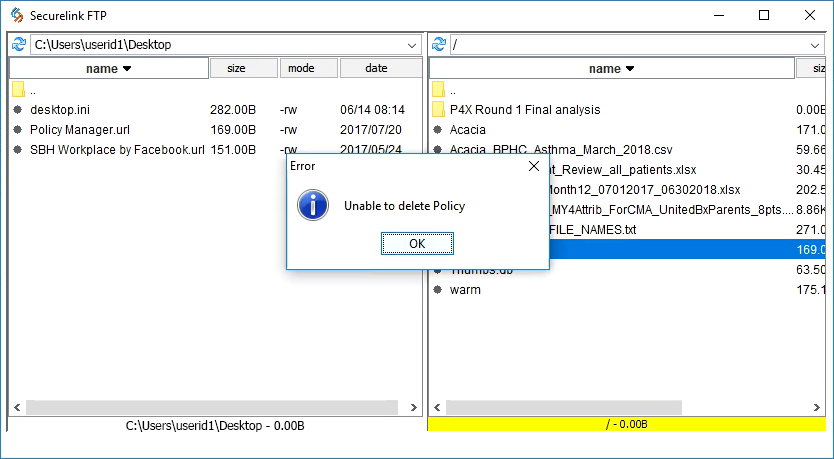Open remote parent directory folder icon
The image size is (834, 459).
click(438, 90)
